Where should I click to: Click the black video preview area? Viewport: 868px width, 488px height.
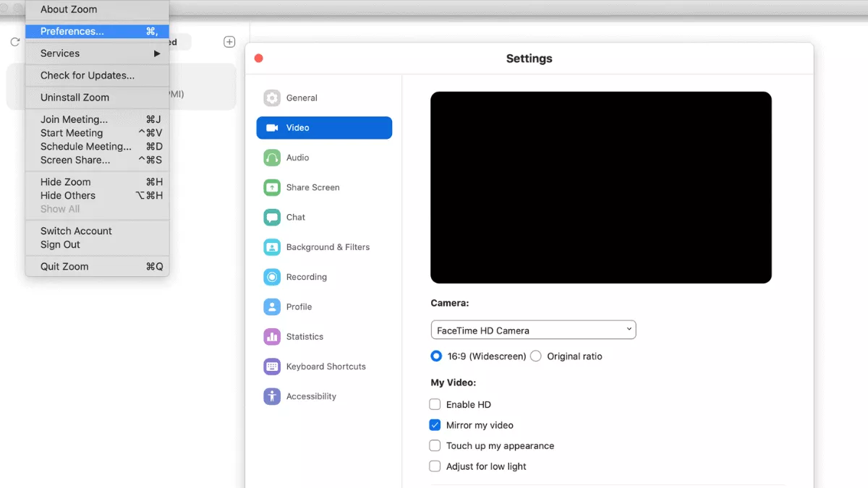point(601,187)
